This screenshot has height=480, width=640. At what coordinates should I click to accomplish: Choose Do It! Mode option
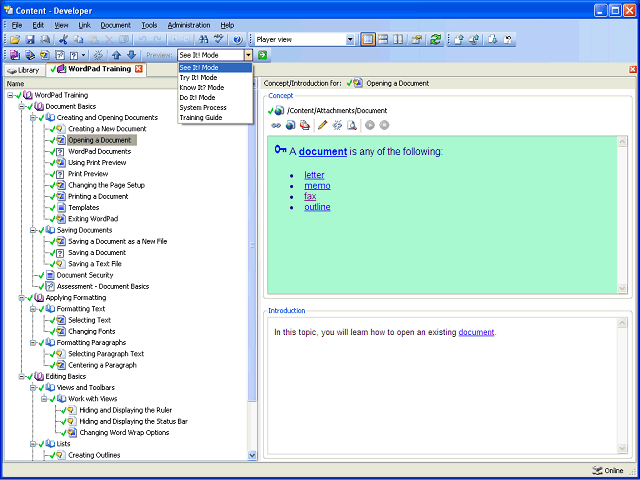tap(215, 98)
